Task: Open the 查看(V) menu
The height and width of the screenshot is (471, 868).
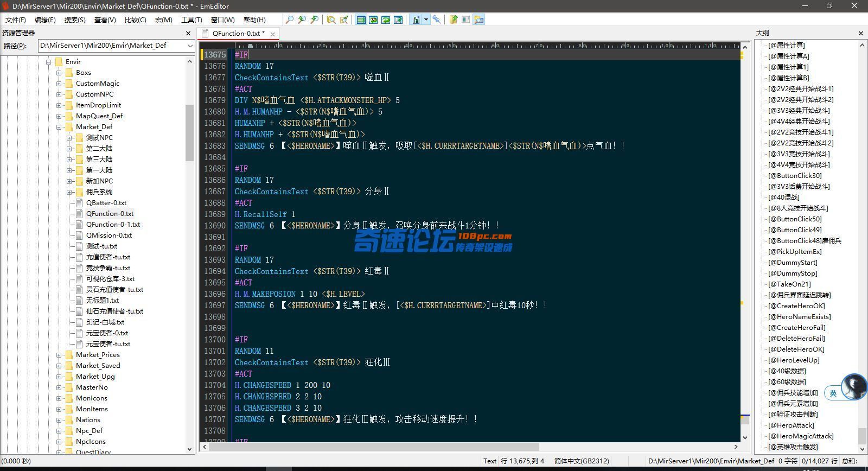Action: coord(105,20)
